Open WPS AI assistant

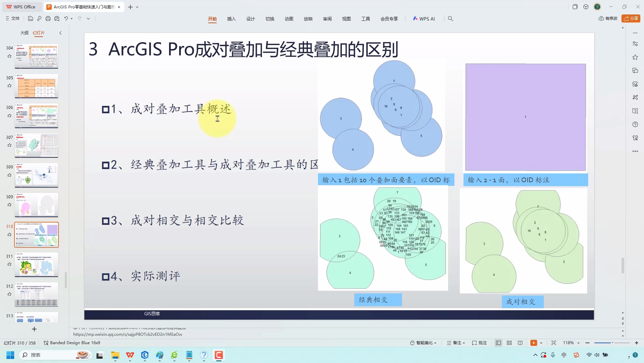point(424,19)
